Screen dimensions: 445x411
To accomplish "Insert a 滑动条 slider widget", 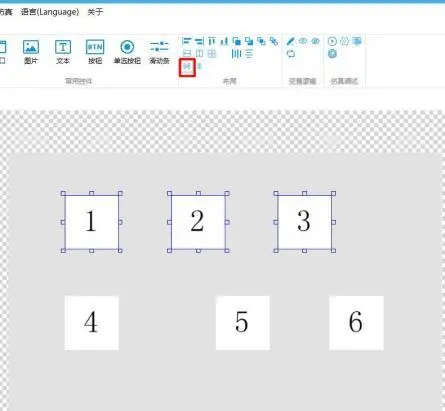I will pyautogui.click(x=159, y=52).
